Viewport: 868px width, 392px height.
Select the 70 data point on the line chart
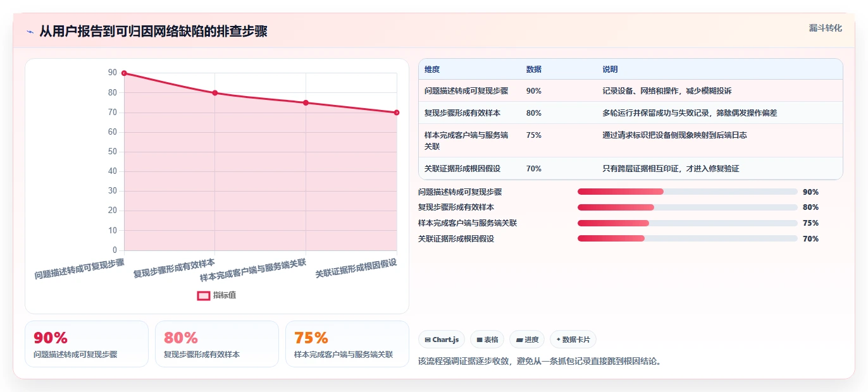(x=397, y=113)
